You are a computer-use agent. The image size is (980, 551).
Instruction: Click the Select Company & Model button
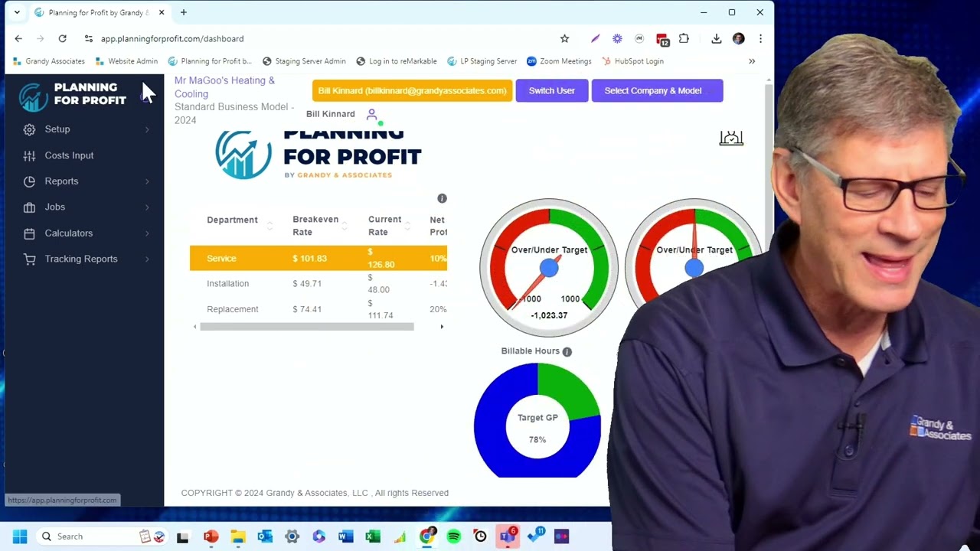(x=657, y=90)
